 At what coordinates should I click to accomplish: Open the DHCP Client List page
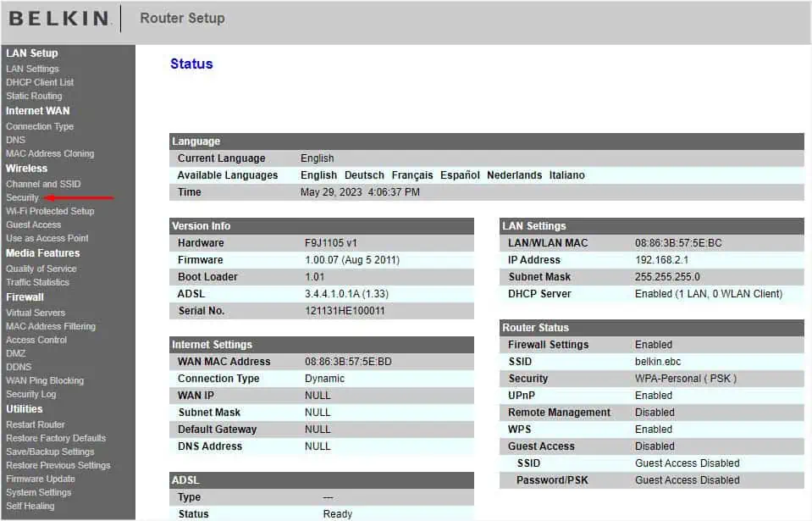(40, 82)
